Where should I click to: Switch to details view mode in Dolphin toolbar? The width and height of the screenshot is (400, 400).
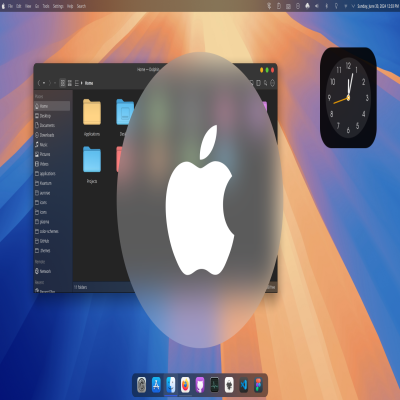(77, 83)
